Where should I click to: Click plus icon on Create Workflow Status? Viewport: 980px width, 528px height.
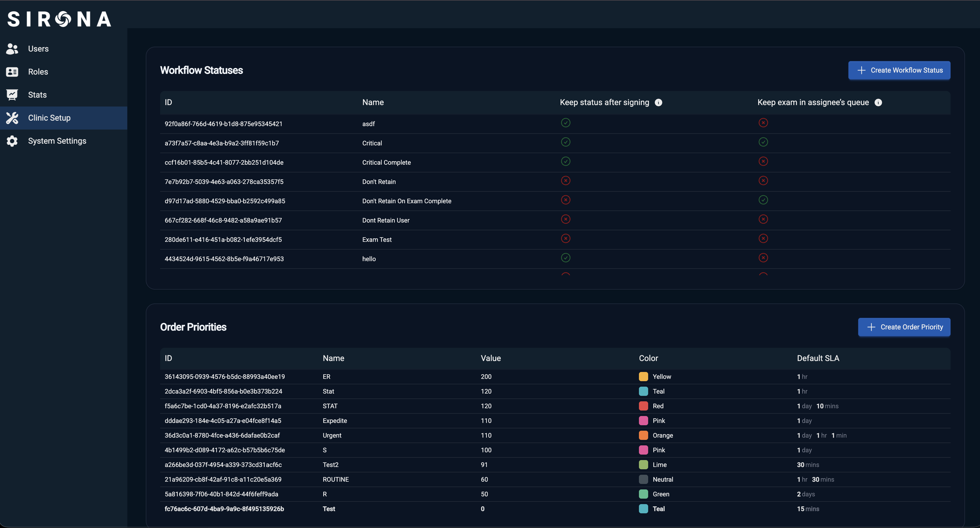tap(862, 70)
